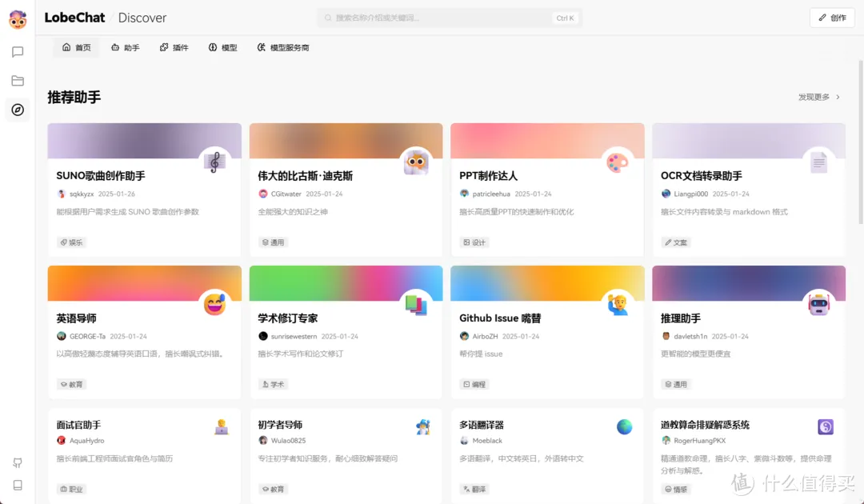Image resolution: width=864 pixels, height=504 pixels.
Task: Switch to the 模型 tab
Action: click(222, 47)
